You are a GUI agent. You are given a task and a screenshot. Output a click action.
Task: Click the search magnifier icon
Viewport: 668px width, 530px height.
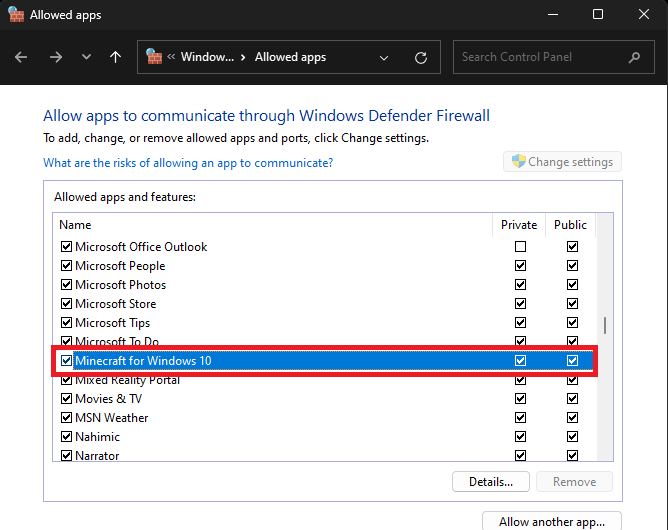[635, 57]
